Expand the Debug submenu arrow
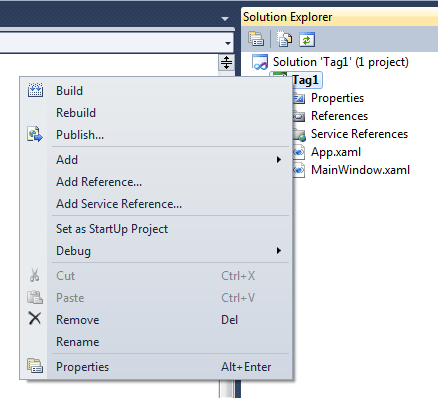Screen dimensions: 438x398 click(x=279, y=251)
